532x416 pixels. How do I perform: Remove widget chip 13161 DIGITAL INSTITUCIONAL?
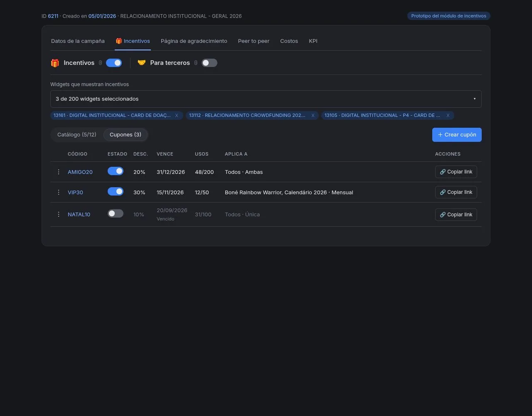tap(177, 116)
